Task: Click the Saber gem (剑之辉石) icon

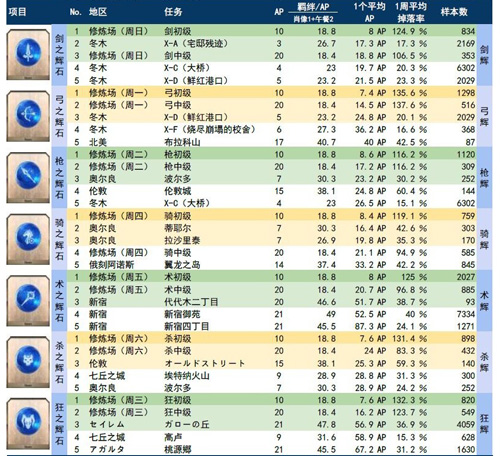Action: pos(28,55)
